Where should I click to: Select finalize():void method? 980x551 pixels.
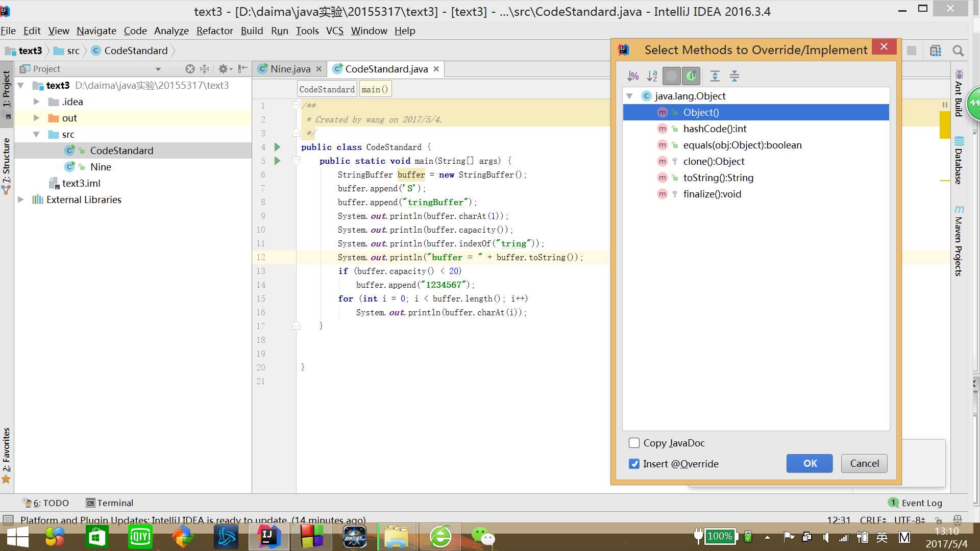[756, 194]
